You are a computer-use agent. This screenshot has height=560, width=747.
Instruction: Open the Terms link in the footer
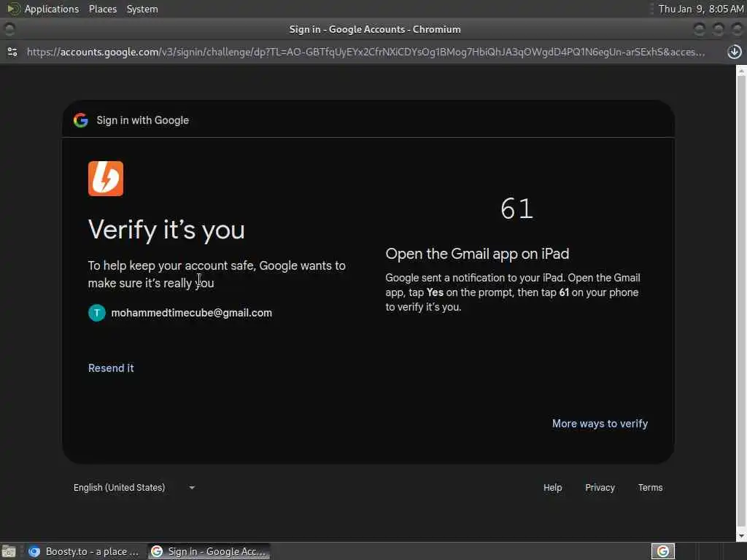click(650, 488)
